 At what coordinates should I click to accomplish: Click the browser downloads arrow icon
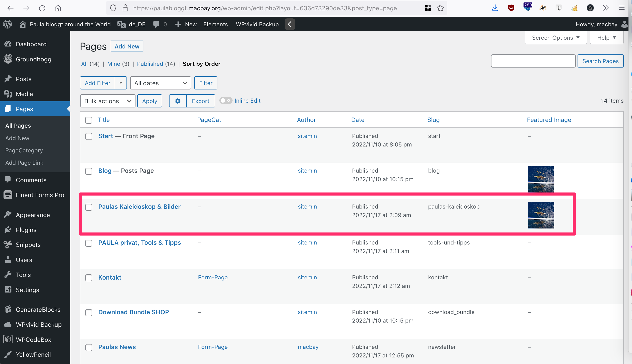[495, 8]
